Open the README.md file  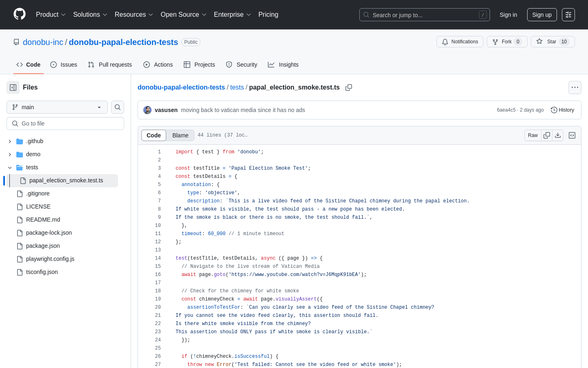coord(43,220)
